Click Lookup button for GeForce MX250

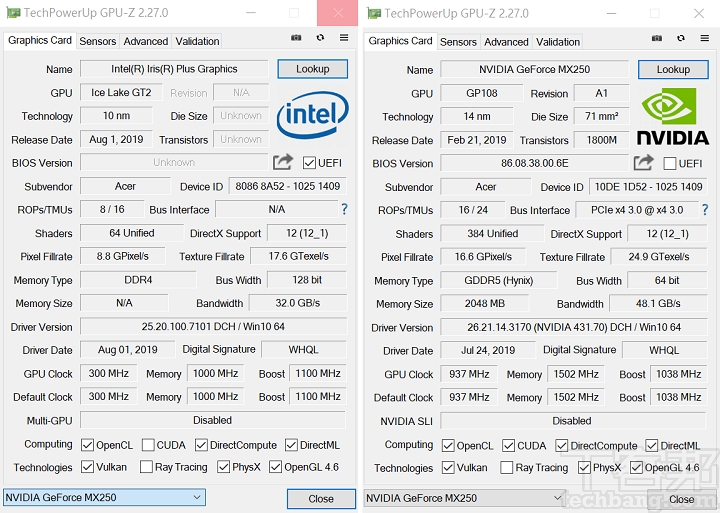[x=673, y=69]
